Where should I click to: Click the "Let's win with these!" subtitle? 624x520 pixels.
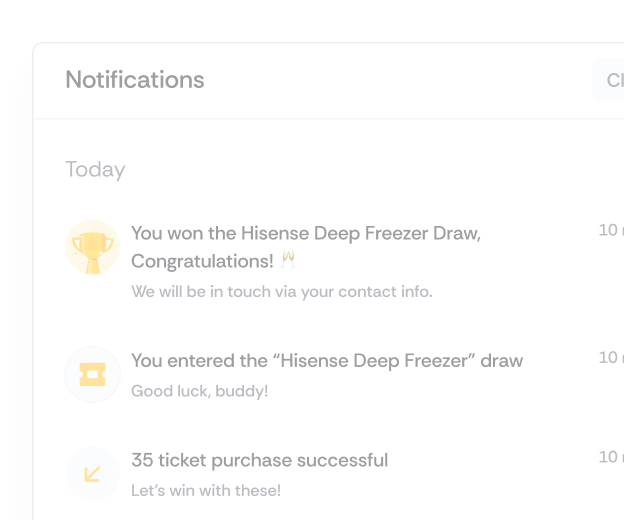tap(206, 490)
